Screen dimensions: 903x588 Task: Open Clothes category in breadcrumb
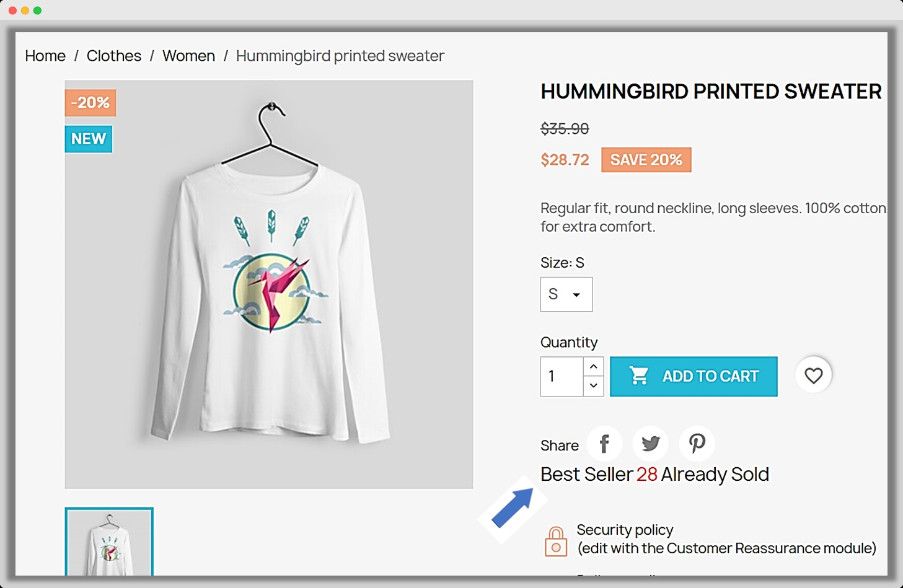coord(114,56)
